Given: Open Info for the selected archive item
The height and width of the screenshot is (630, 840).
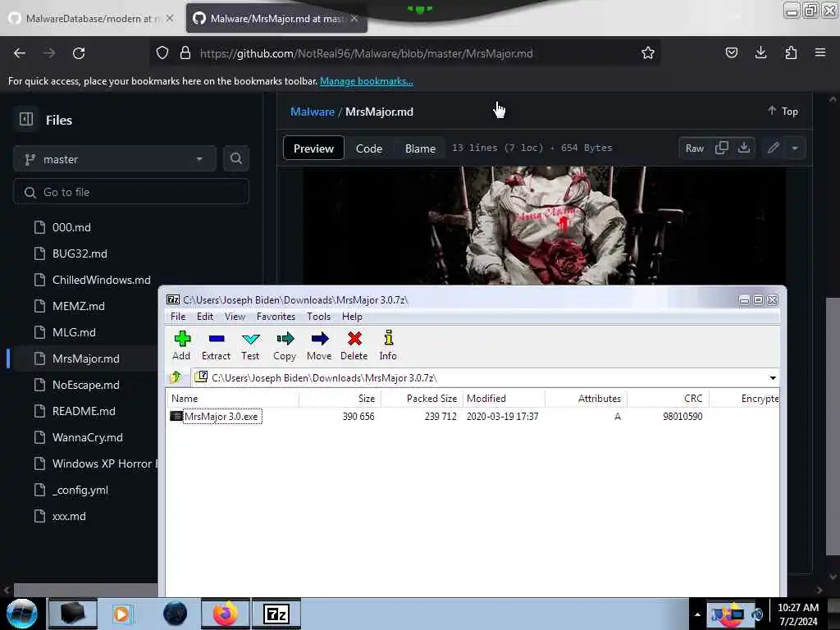Looking at the screenshot, I should coord(388,345).
